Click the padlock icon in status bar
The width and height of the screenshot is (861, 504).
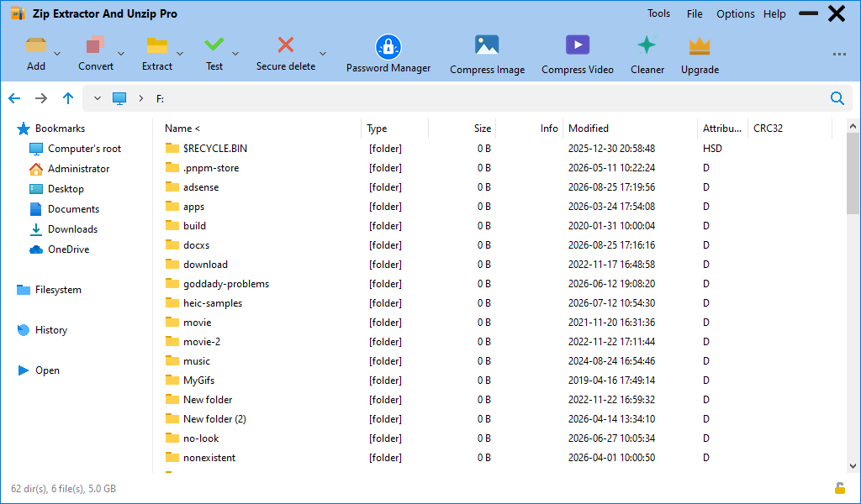click(840, 487)
